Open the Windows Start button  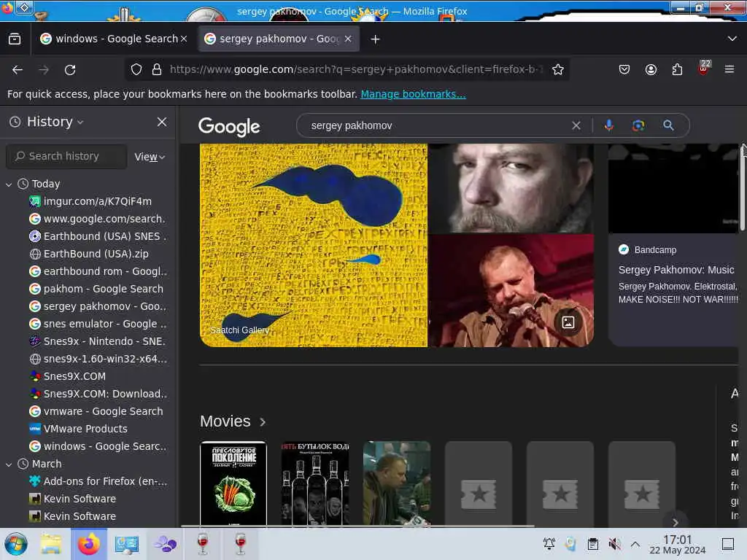[x=16, y=544]
